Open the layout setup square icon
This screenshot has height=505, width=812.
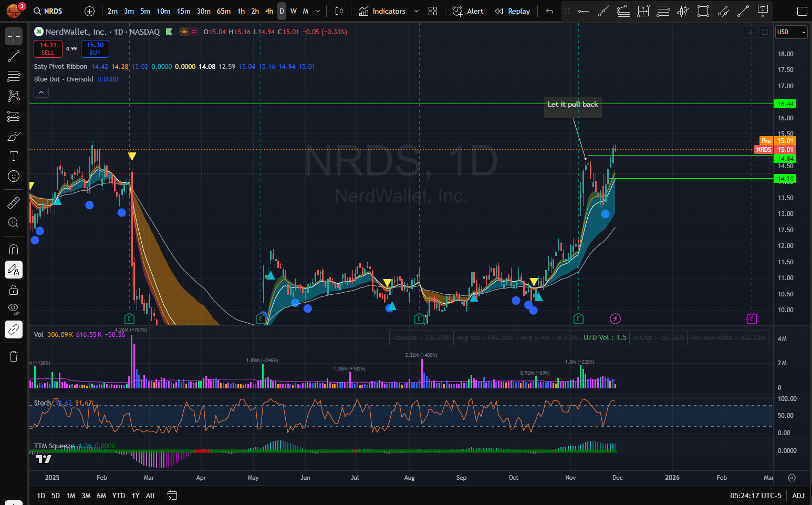pyautogui.click(x=802, y=11)
